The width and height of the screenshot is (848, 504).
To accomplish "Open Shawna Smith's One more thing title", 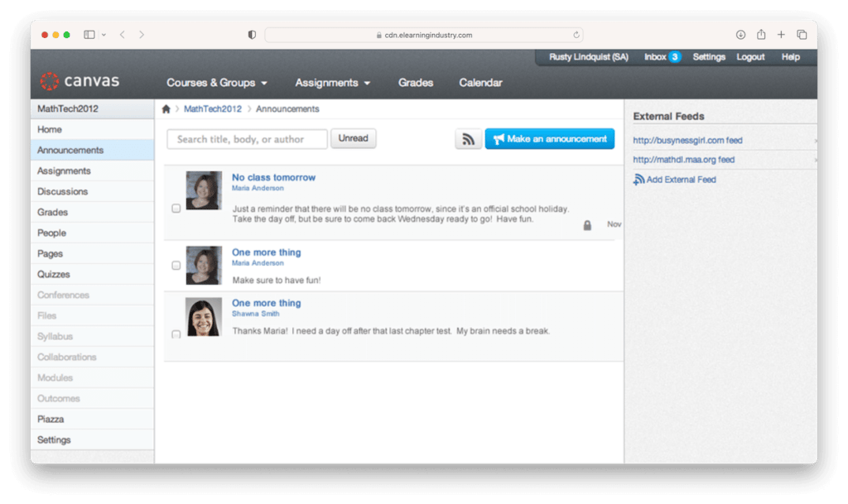I will [x=266, y=303].
